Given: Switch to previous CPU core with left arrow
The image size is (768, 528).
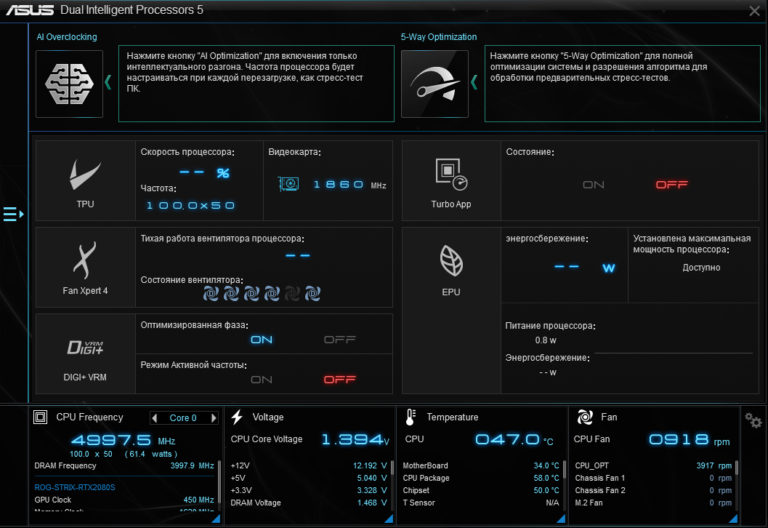Looking at the screenshot, I should coord(155,418).
